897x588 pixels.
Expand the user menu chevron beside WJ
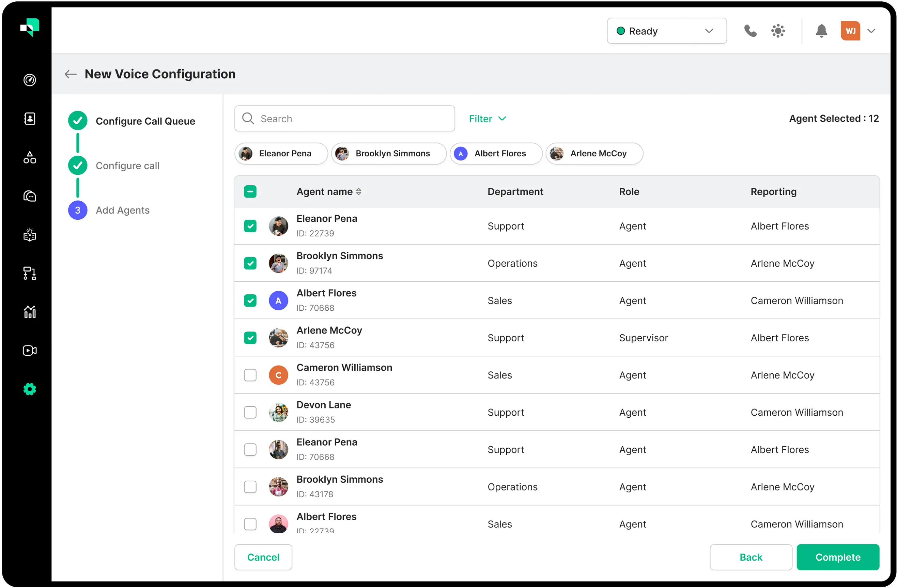pos(871,31)
